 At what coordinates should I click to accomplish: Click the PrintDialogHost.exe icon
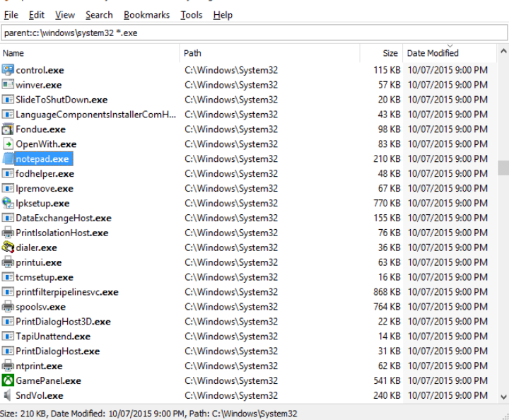(x=8, y=351)
